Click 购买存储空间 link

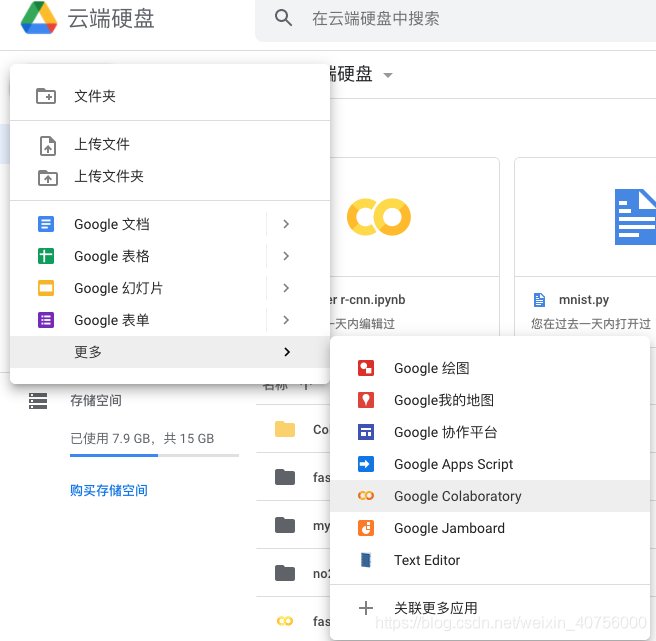click(109, 490)
